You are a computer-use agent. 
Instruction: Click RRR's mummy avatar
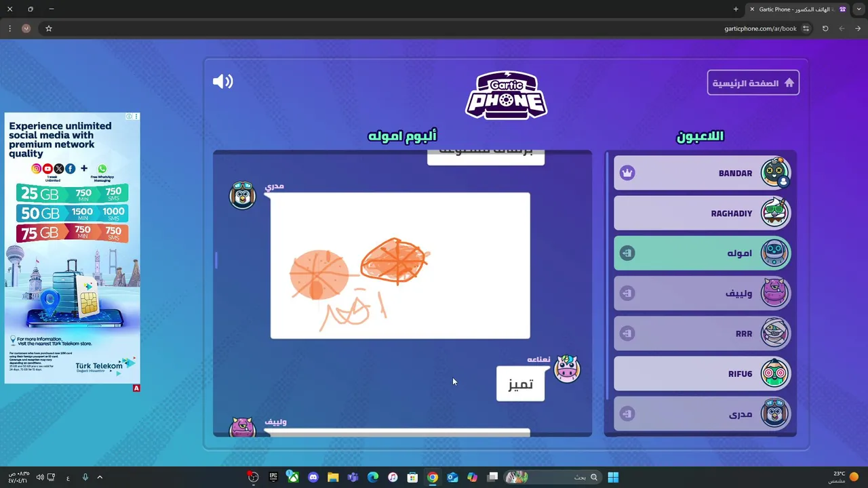click(774, 333)
